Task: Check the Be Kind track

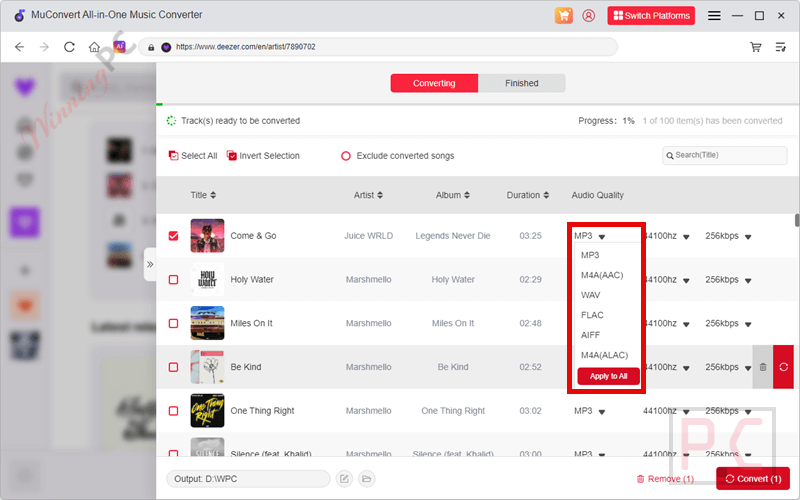Action: tap(173, 367)
